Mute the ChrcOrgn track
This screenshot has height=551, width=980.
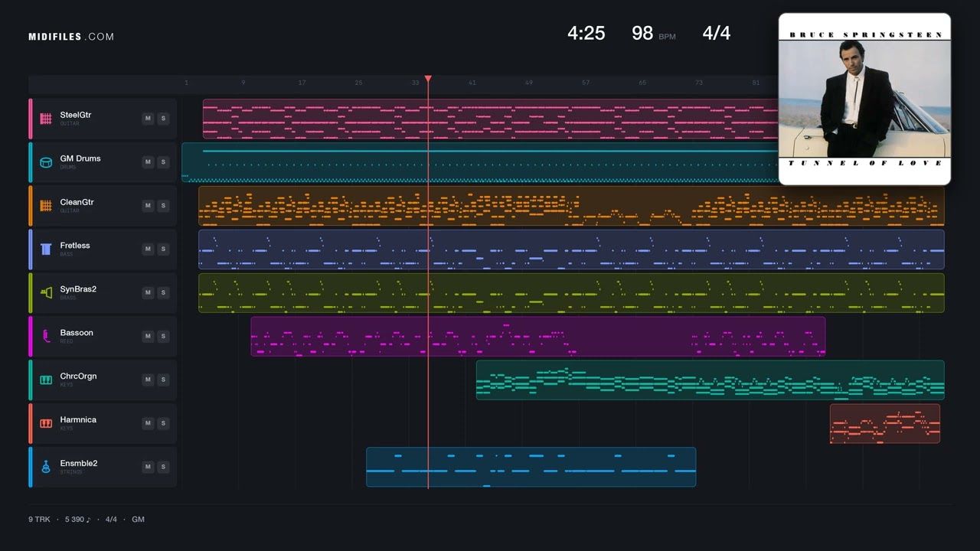point(148,380)
